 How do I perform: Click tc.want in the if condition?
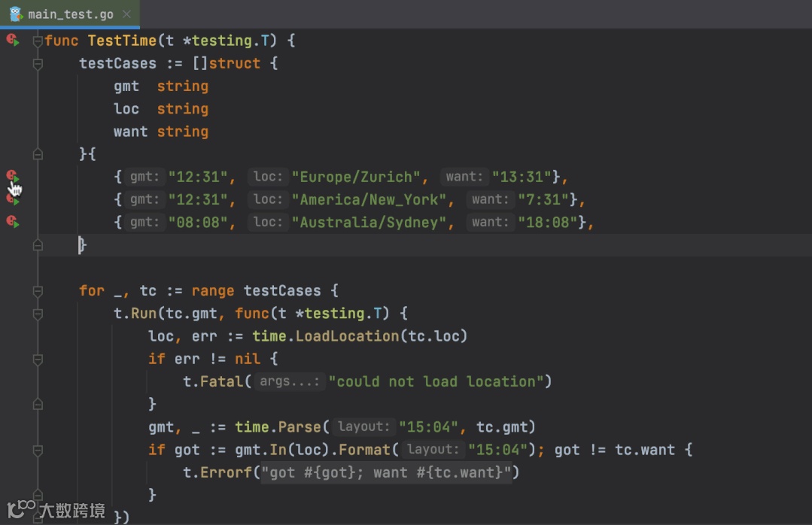pyautogui.click(x=645, y=450)
